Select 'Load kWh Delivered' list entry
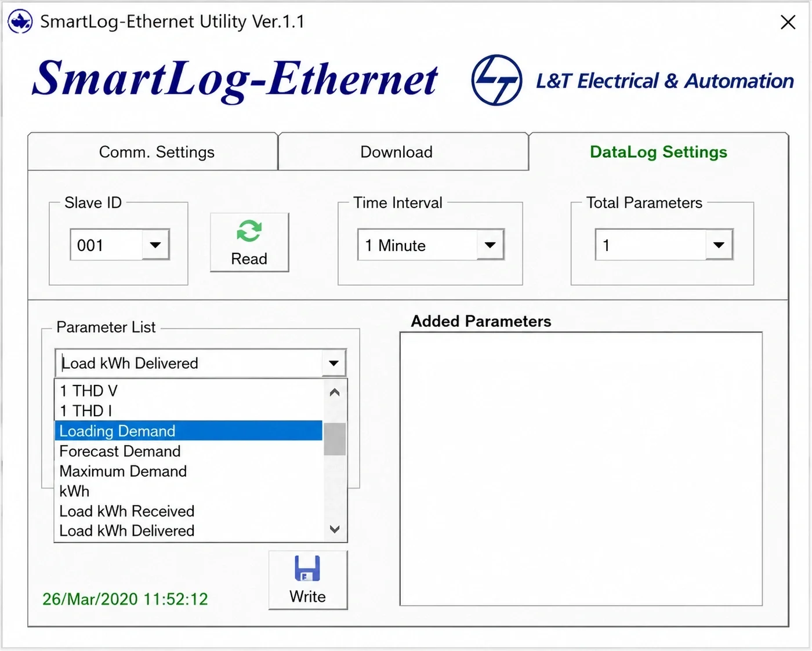Screen dimensions: 812x651 188,530
